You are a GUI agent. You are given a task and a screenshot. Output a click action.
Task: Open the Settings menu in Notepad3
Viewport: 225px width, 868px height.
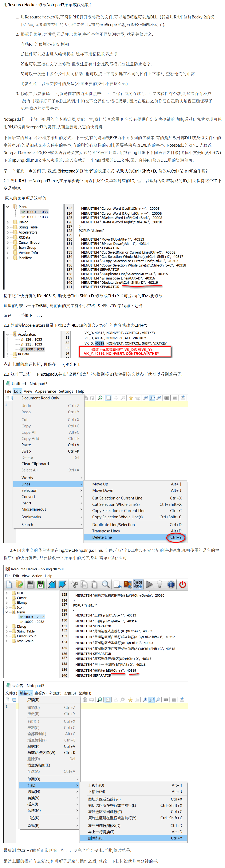[66, 391]
